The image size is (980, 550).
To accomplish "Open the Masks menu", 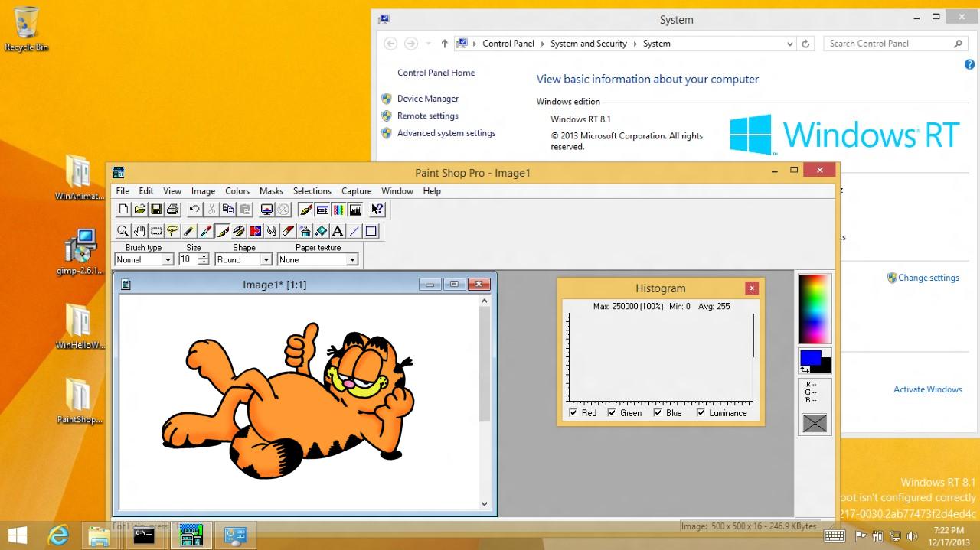I will [x=271, y=191].
